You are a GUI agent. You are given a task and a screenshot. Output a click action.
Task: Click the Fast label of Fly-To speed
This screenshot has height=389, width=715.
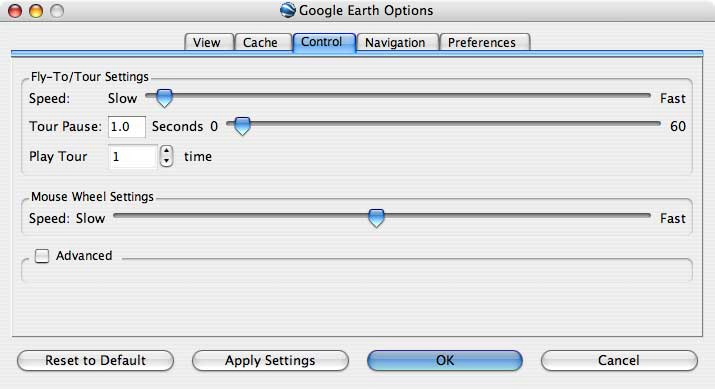tap(673, 99)
